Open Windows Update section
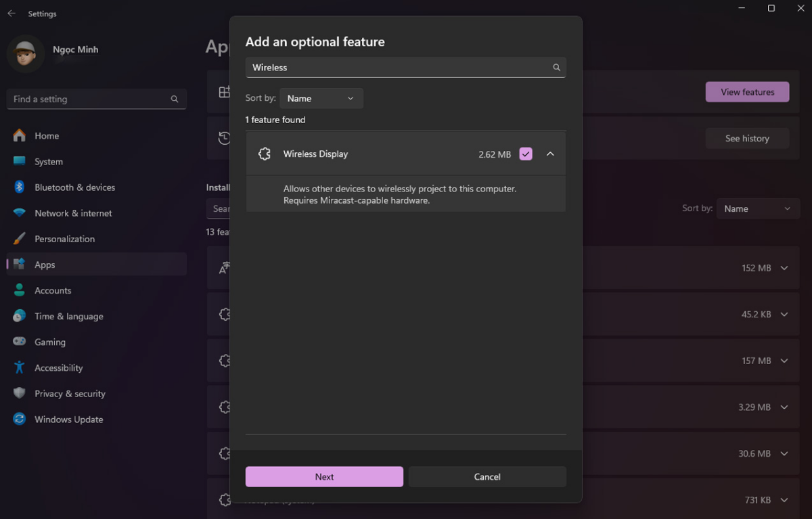This screenshot has height=519, width=812. (68, 420)
